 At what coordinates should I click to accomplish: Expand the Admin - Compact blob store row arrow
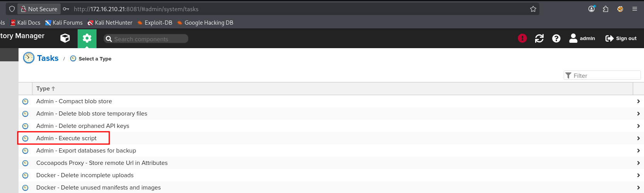point(638,101)
